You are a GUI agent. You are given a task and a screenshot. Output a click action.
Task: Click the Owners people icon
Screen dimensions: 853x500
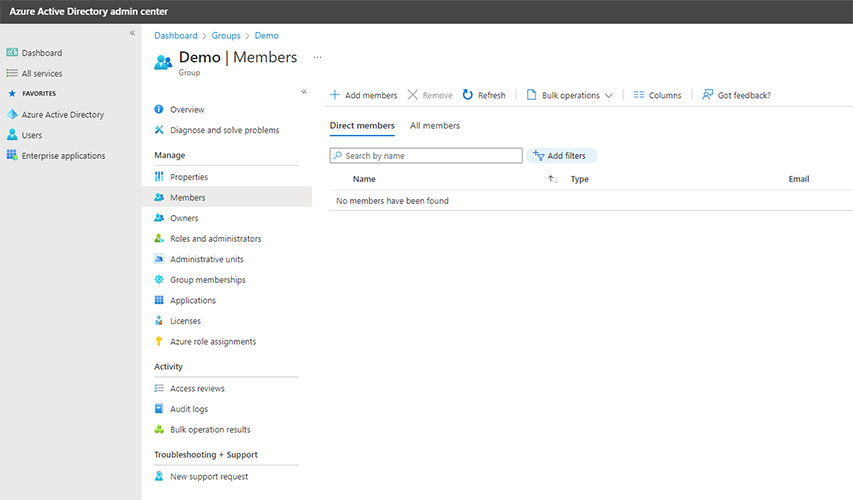159,218
